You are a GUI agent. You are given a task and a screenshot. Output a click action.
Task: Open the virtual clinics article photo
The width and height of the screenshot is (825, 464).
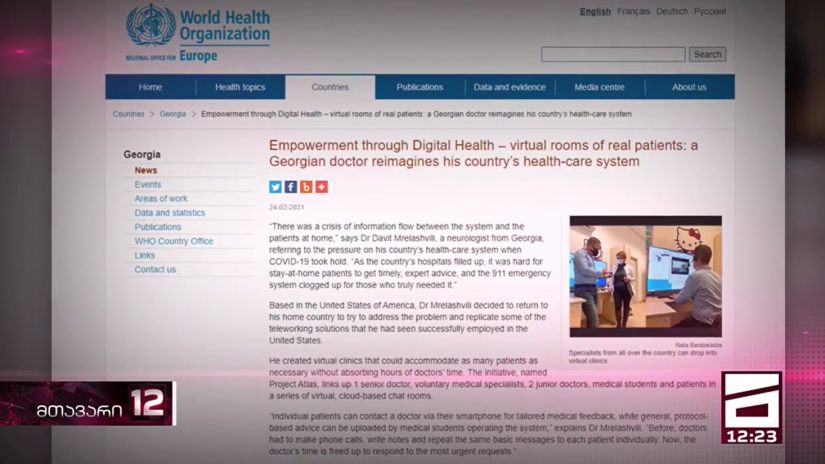[646, 276]
